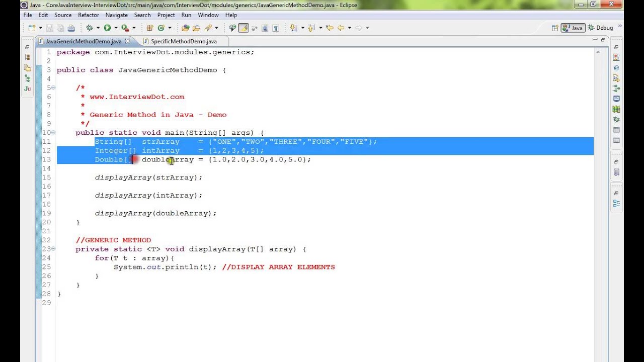This screenshot has height=362, width=644.
Task: Close the JavaGenericMethodDemo.java tab
Action: point(128,41)
